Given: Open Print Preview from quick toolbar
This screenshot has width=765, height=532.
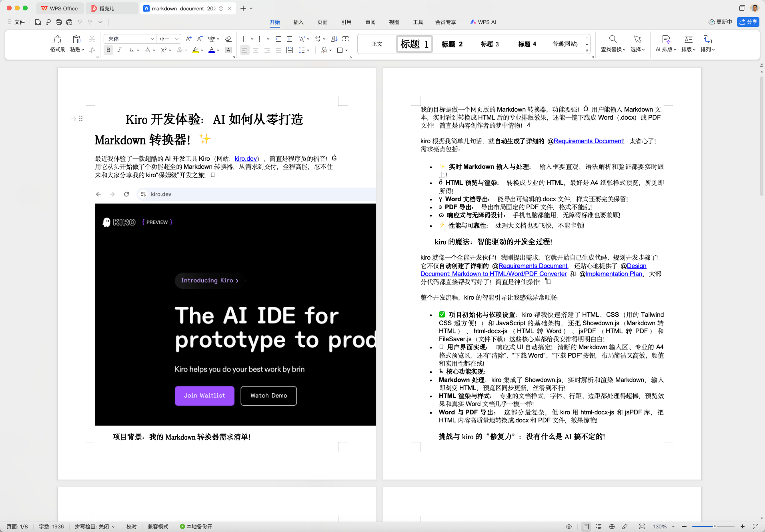Looking at the screenshot, I should click(x=69, y=22).
